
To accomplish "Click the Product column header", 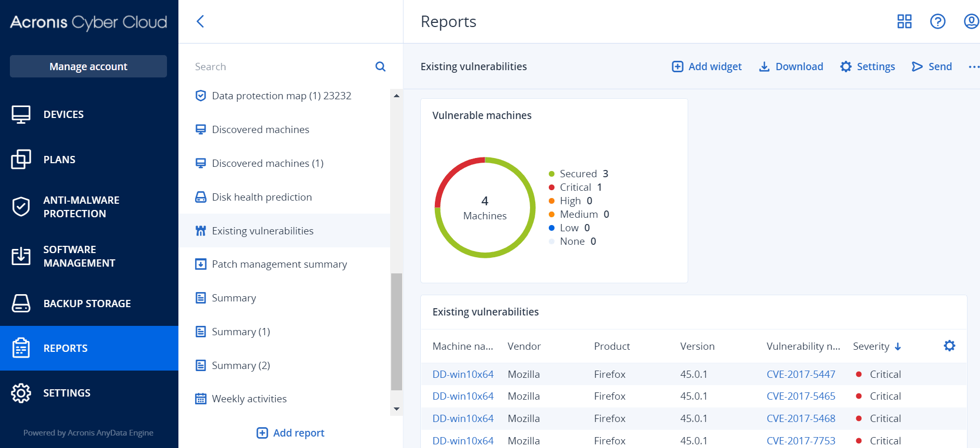I will click(x=612, y=346).
